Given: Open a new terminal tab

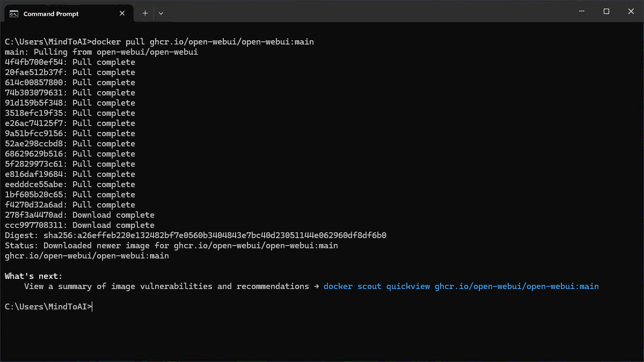Looking at the screenshot, I should coord(145,13).
